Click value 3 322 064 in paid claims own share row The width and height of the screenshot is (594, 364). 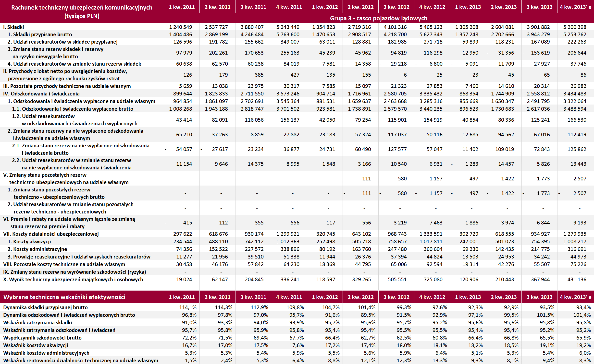pos(575,101)
